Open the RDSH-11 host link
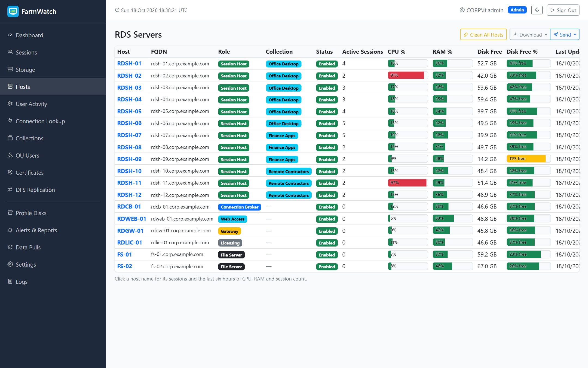588x368 pixels. point(129,183)
